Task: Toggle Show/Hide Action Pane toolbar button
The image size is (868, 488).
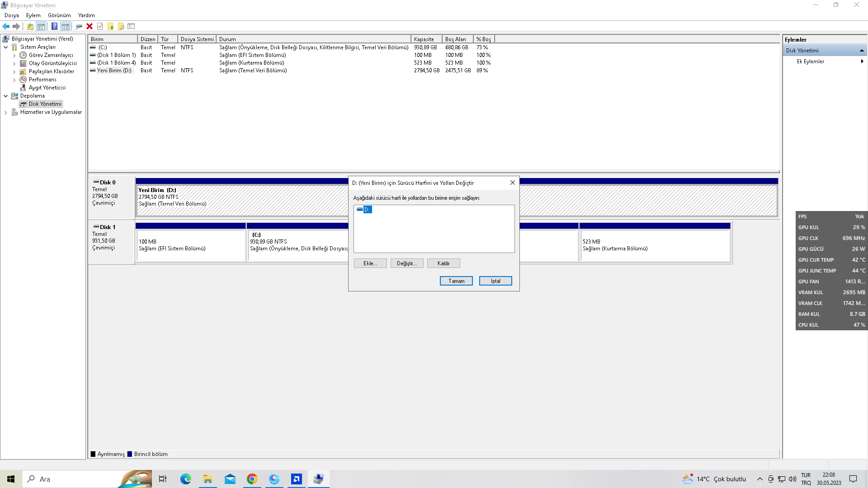Action: click(x=66, y=26)
